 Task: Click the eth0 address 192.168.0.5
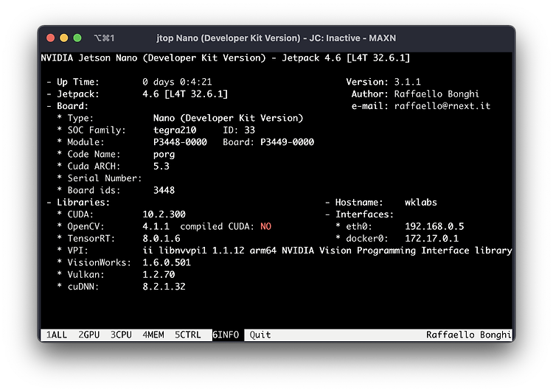tap(434, 226)
